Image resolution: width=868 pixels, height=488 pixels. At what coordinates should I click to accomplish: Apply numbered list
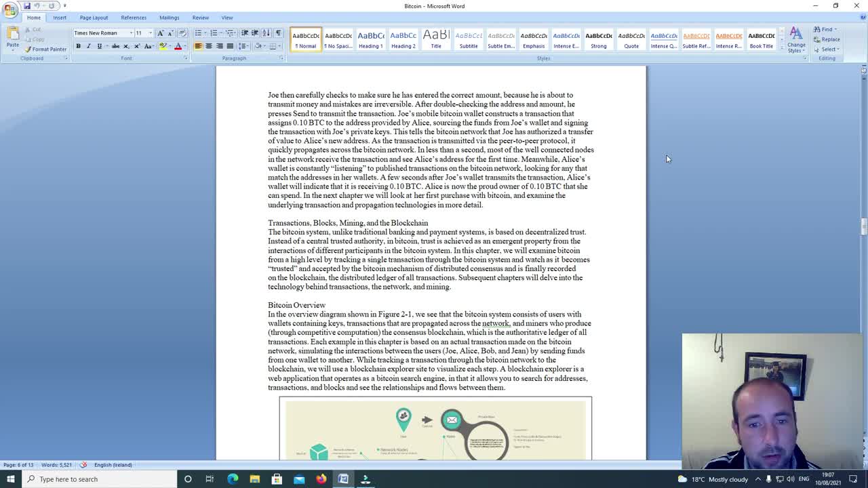214,33
